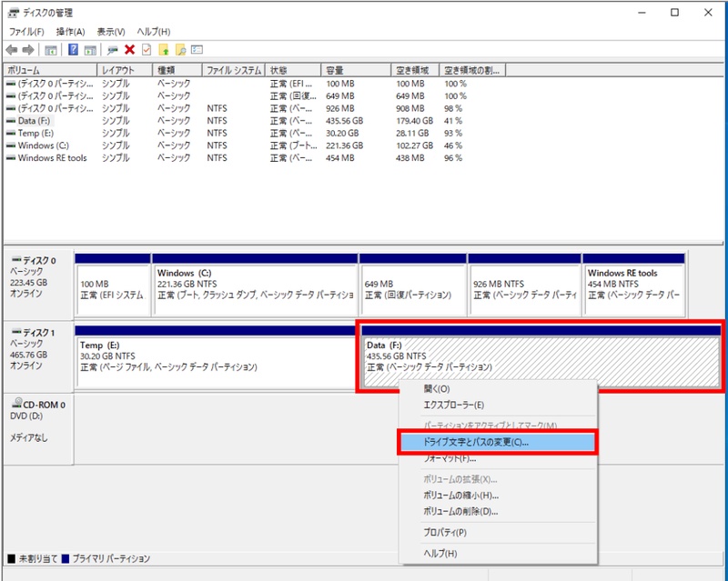
Task: Click the forward arrow toolbar icon
Action: (28, 49)
